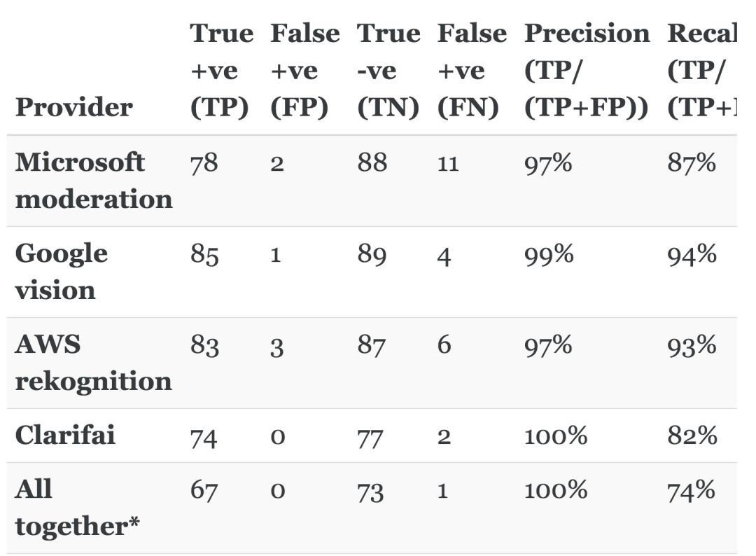The image size is (756, 556).
Task: Click the "False +ve (FP)" column header
Action: pyautogui.click(x=304, y=71)
